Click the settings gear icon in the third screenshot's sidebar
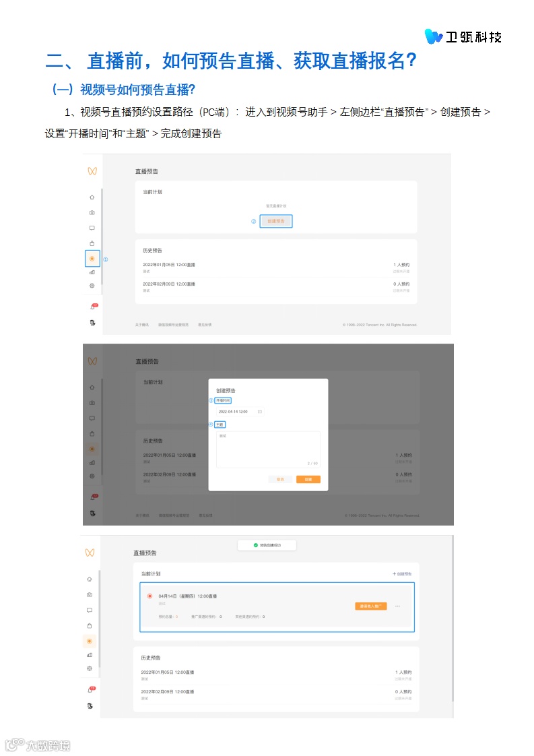This screenshot has height=756, width=534. (x=89, y=668)
